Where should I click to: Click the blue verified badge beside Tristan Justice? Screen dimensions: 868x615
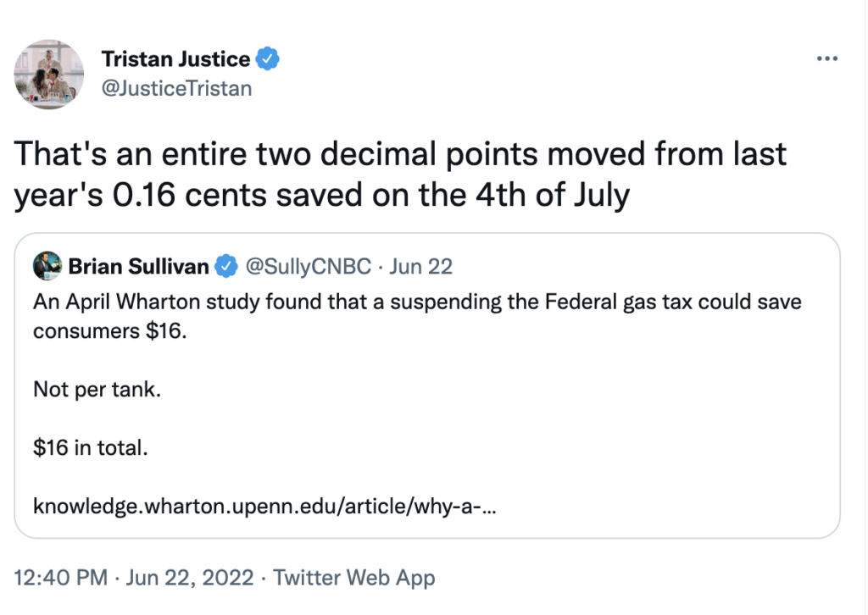[269, 59]
